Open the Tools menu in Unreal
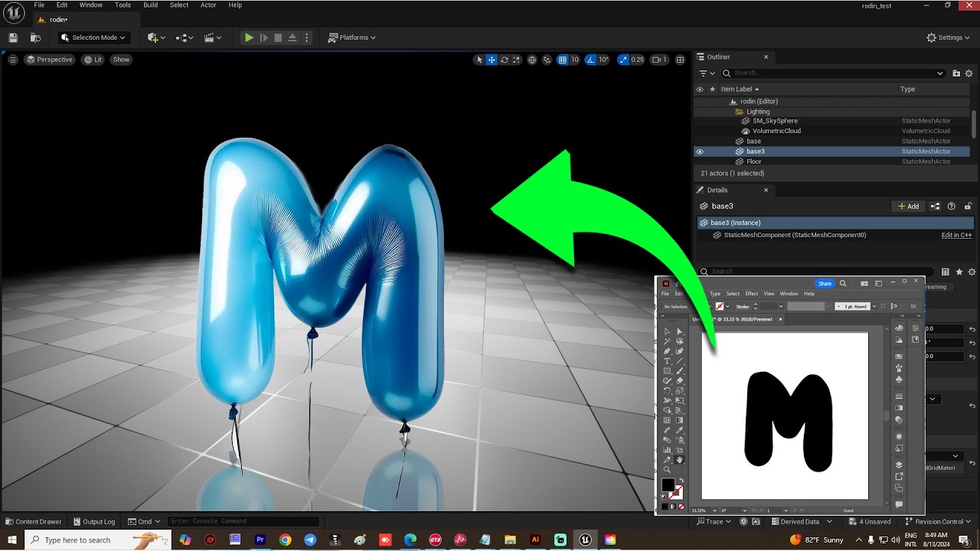The height and width of the screenshot is (551, 980). pos(122,5)
